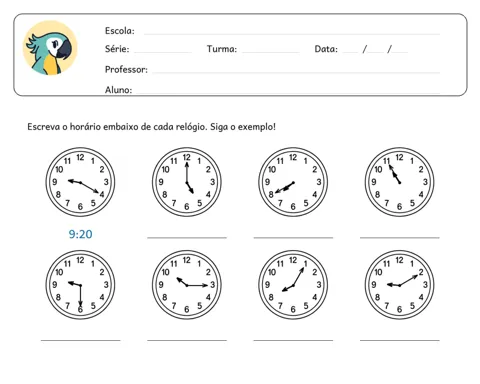The width and height of the screenshot is (480, 384).
Task: Click the instruction text 'Escreva o horário embaixo'
Action: pos(83,127)
